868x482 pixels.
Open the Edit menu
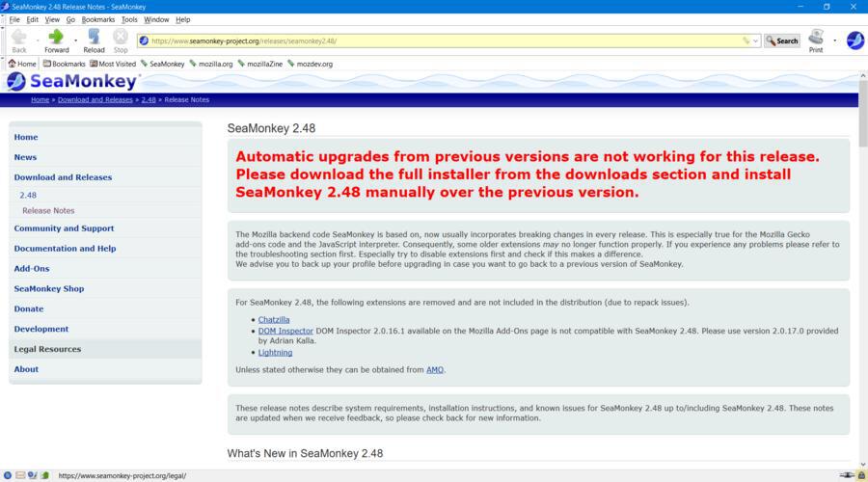point(33,19)
